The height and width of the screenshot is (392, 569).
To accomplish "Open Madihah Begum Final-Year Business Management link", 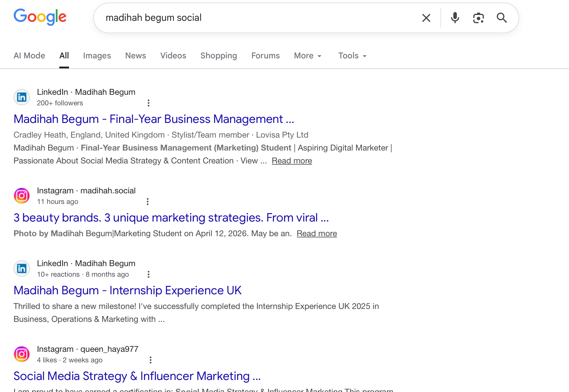I will (x=154, y=119).
